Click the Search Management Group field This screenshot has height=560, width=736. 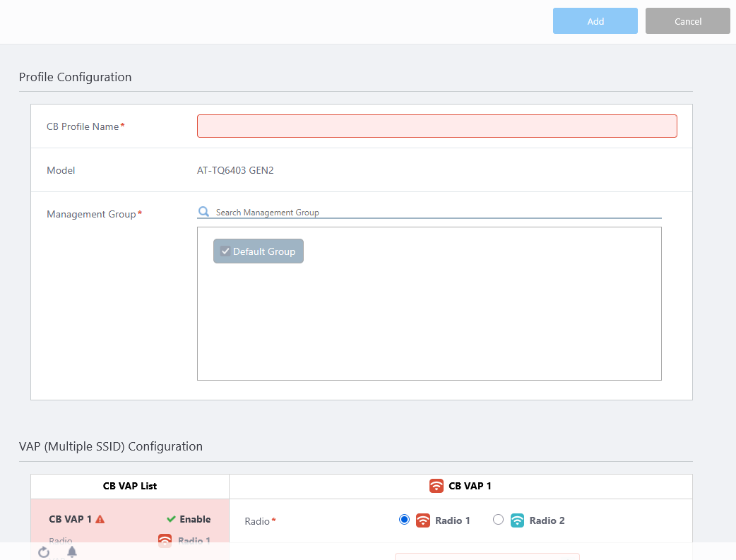pos(438,212)
